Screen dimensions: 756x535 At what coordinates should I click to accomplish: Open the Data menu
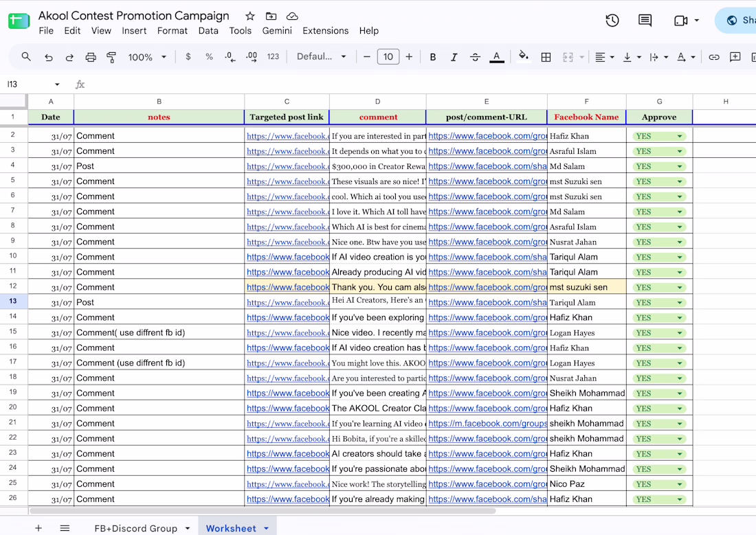pos(208,30)
